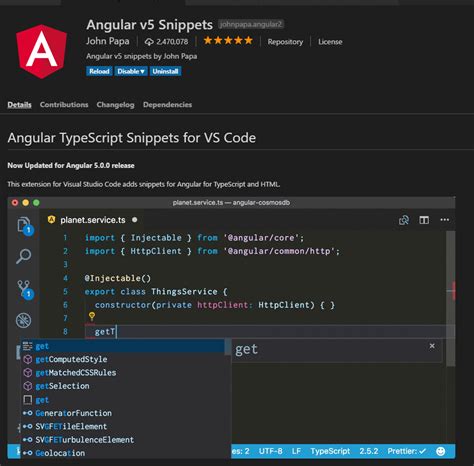The width and height of the screenshot is (474, 466).
Task: Open the TypeScript language mode selector
Action: point(330,451)
